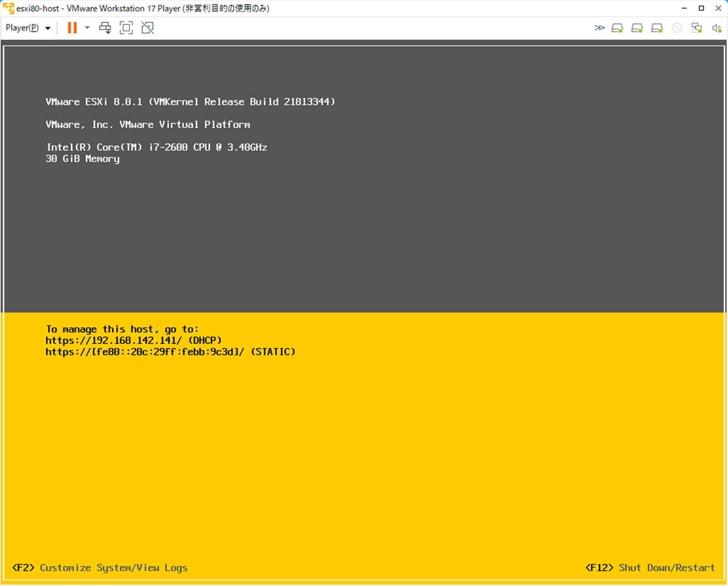The height and width of the screenshot is (586, 728).
Task: Click the second hard disk status icon
Action: tap(636, 28)
